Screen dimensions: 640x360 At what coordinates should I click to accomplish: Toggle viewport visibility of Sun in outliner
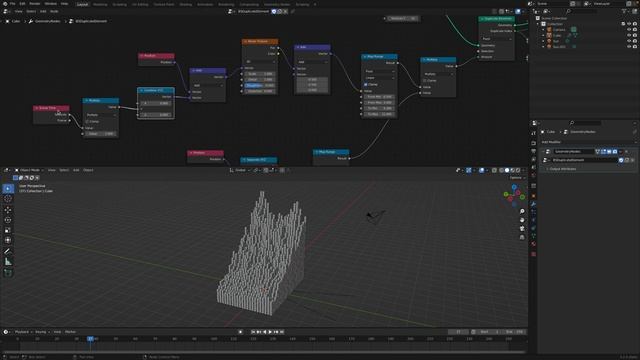(629, 41)
